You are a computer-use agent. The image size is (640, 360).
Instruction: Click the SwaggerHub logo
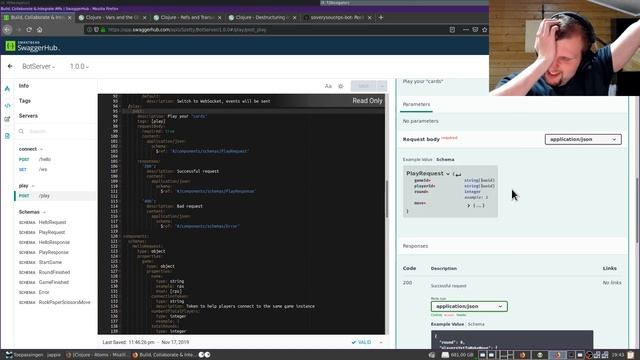click(32, 46)
